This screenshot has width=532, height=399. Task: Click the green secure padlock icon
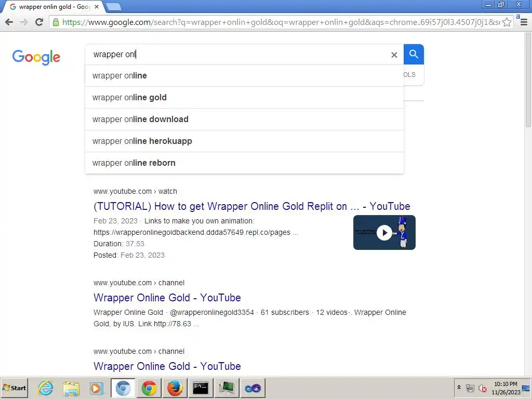click(56, 22)
